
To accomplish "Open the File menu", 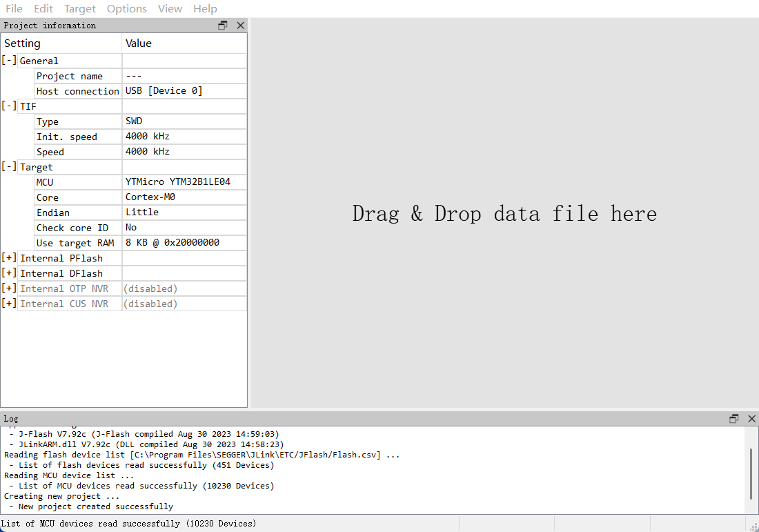I will [x=14, y=9].
